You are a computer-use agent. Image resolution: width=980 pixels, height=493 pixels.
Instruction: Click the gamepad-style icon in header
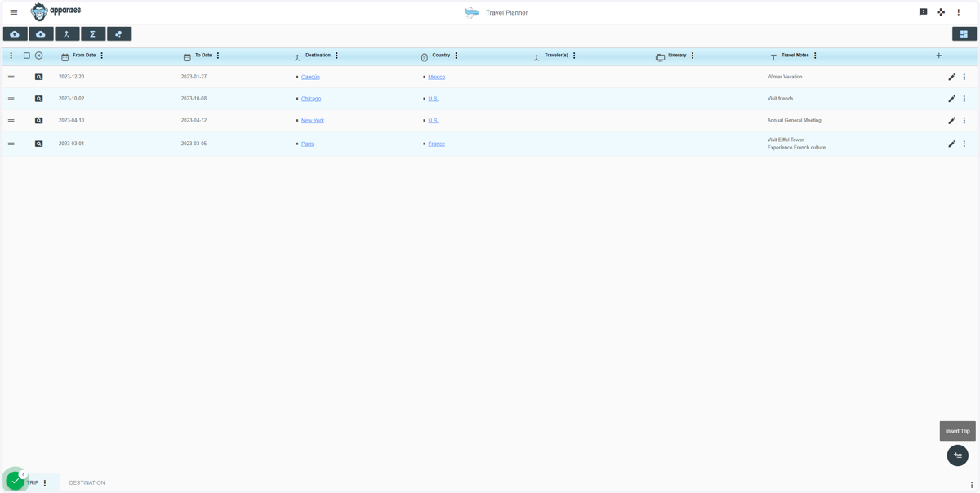[x=941, y=12]
